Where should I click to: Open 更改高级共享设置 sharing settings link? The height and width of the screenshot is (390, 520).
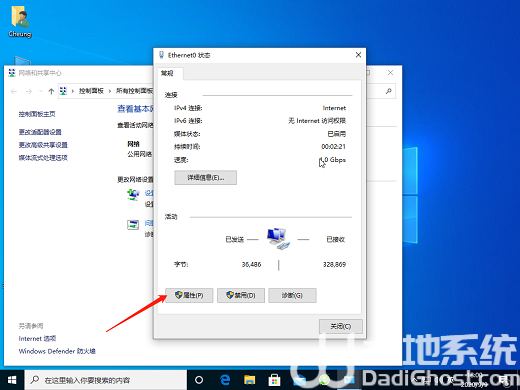(x=43, y=145)
